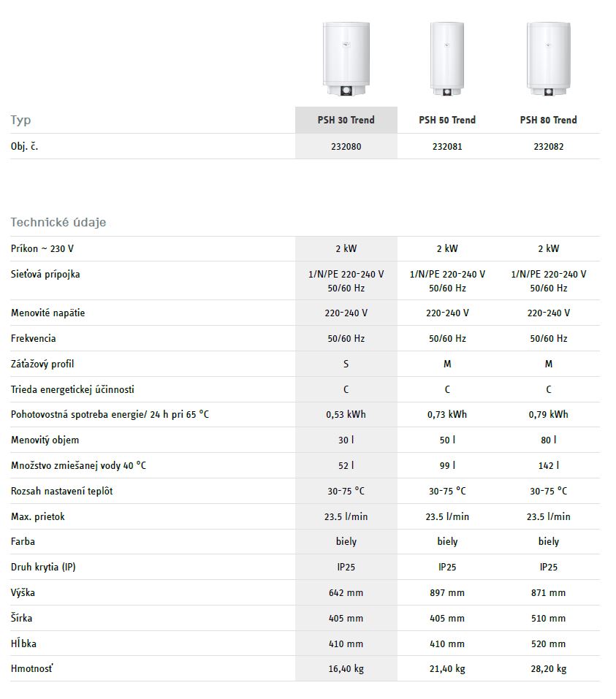Click order number 232081
This screenshot has height=699, width=616.
(x=447, y=147)
